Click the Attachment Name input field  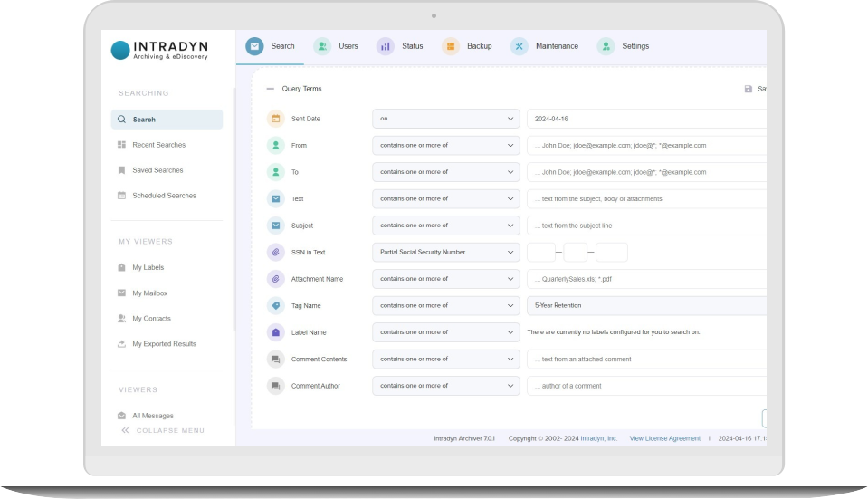point(646,279)
